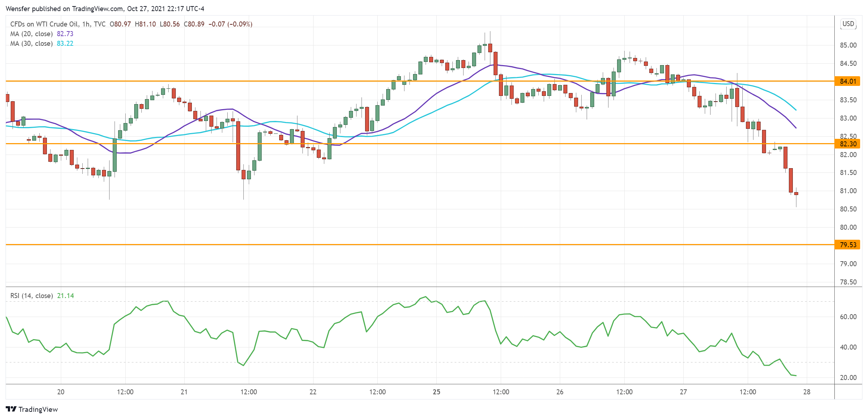Viewport: 868px width, 419px height.
Task: Click the 82.30 orange price label
Action: [x=848, y=144]
